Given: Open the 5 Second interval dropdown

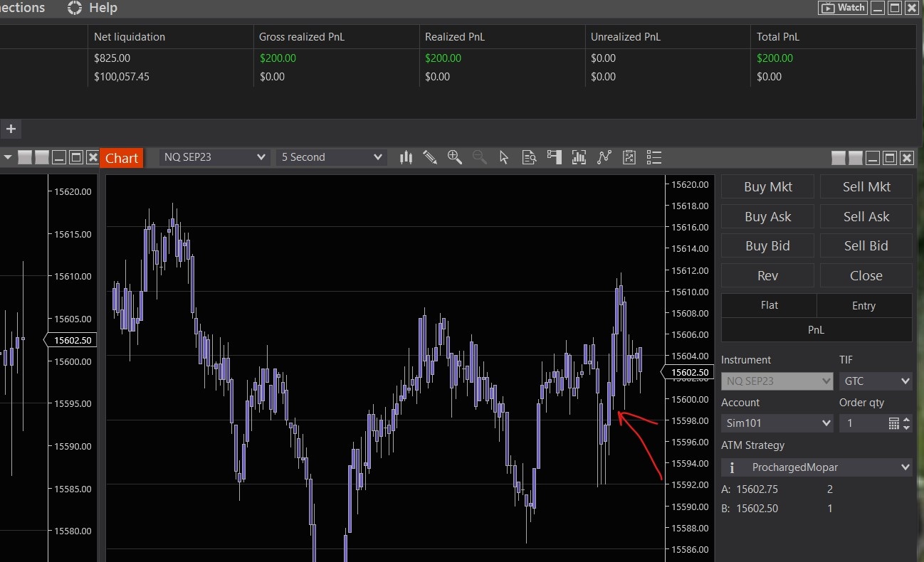Looking at the screenshot, I should 332,157.
